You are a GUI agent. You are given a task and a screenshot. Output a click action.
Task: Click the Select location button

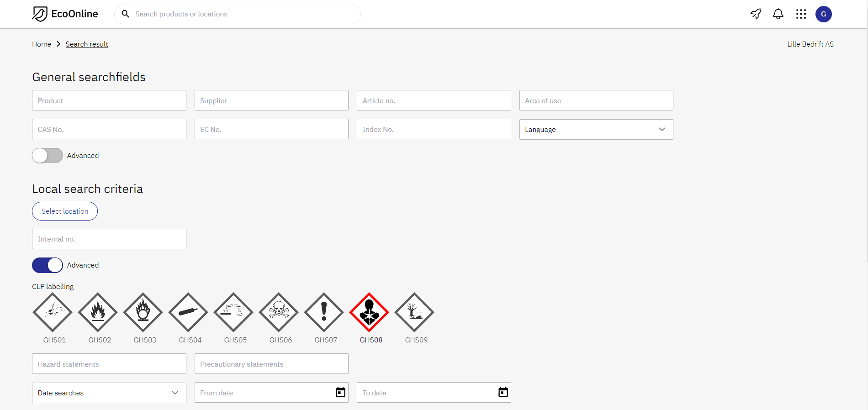point(65,211)
